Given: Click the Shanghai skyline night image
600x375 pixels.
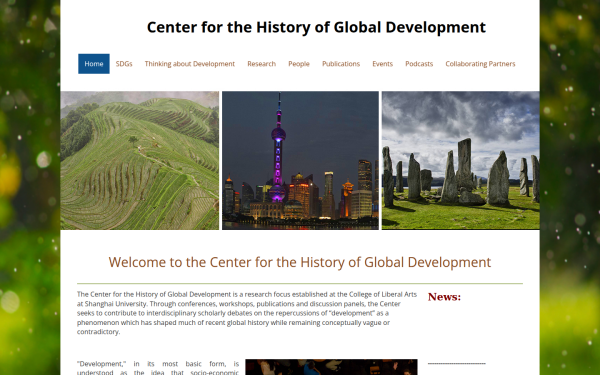Looking at the screenshot, I should pyautogui.click(x=300, y=160).
